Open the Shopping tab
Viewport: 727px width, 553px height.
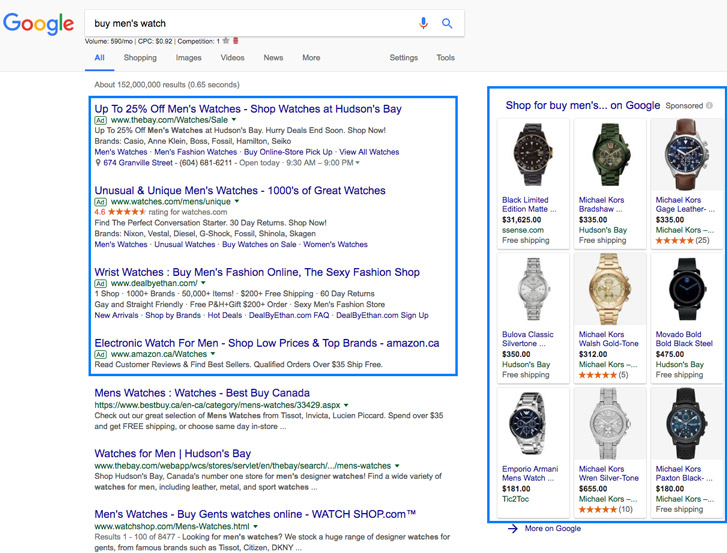140,57
